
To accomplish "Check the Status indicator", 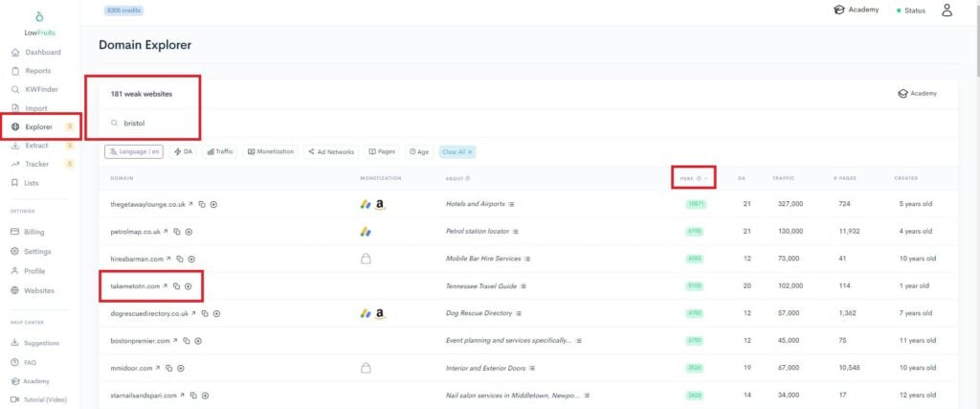I will pos(911,11).
